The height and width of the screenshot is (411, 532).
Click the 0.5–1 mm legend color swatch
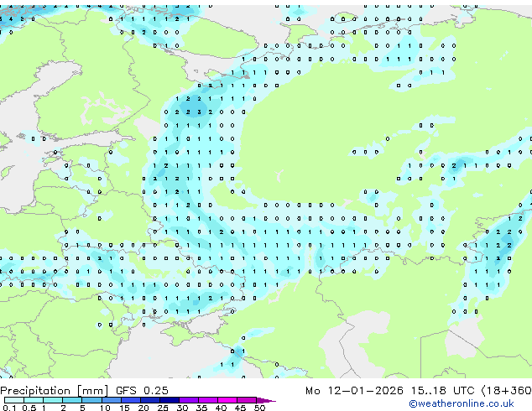point(34,400)
